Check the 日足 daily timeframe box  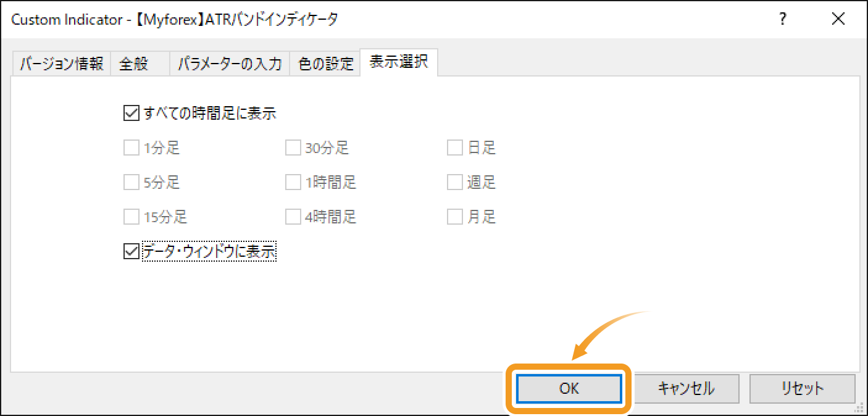tap(455, 148)
